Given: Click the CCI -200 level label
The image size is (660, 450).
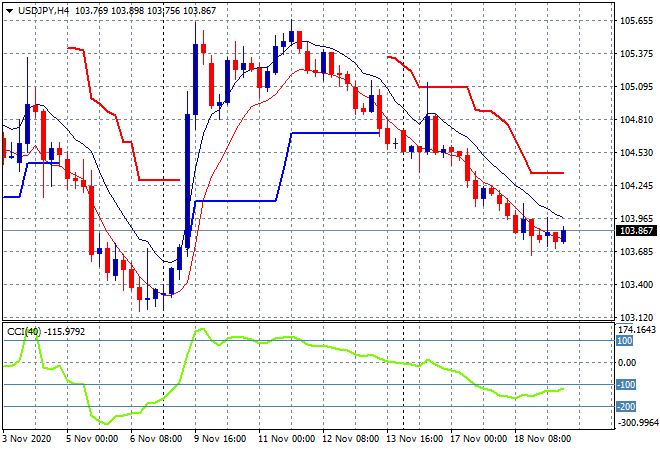Looking at the screenshot, I should click(x=624, y=406).
